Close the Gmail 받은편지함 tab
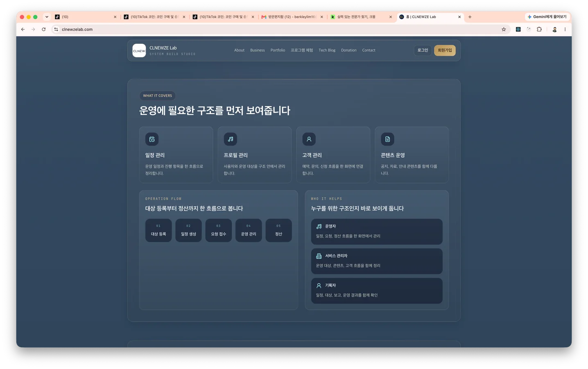588x369 pixels. 321,17
